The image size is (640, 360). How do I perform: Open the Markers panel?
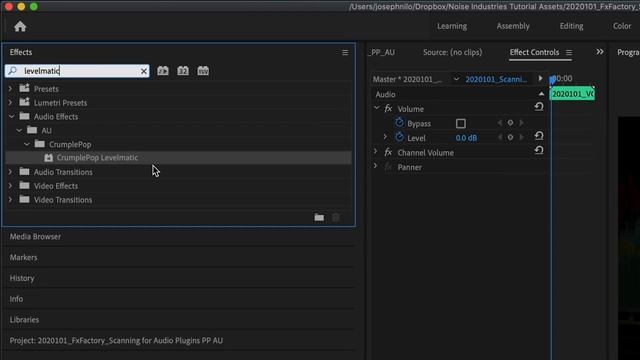click(23, 258)
